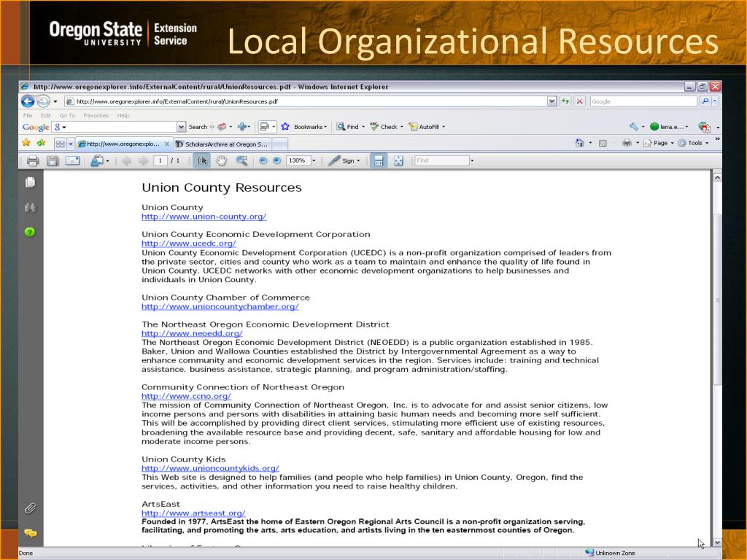Click the PDF zoom in button

tap(276, 161)
